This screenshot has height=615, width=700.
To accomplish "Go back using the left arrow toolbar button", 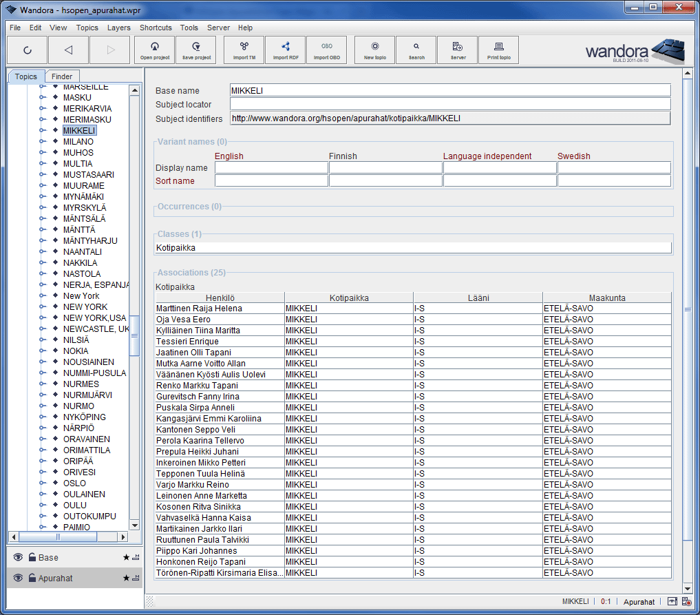I will tap(68, 50).
